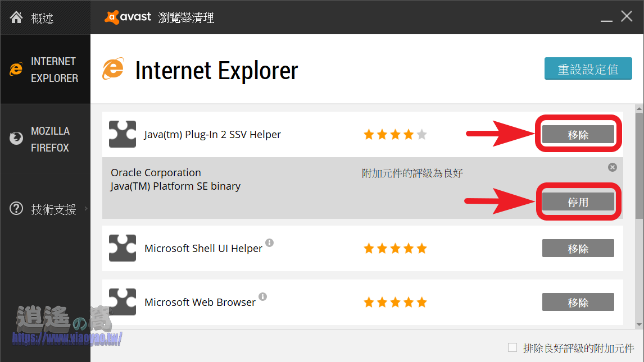Click the Microsoft Web Browser puzzle icon
The image size is (644, 362).
coord(123,302)
